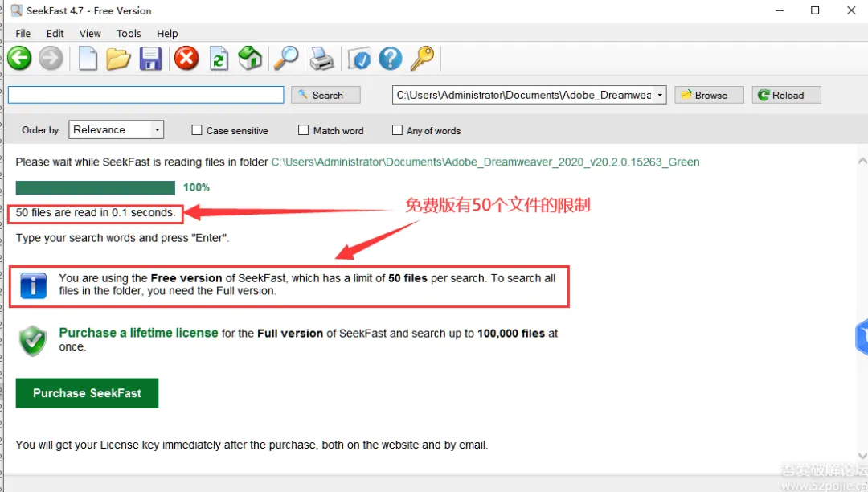This screenshot has height=492, width=868.
Task: Enable Case sensitive checkbox
Action: 197,130
